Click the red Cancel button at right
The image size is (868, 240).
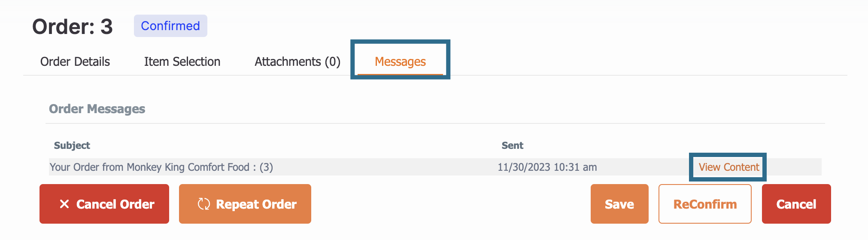point(796,204)
